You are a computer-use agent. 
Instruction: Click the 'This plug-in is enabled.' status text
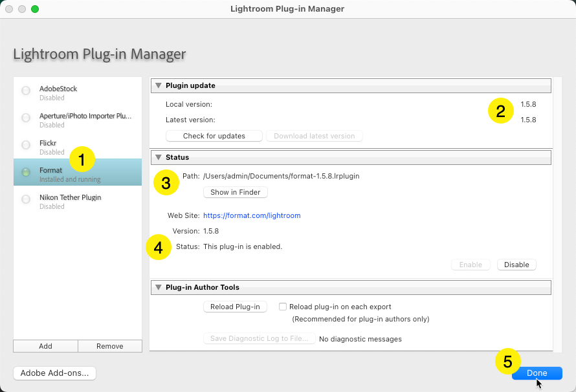tap(243, 246)
